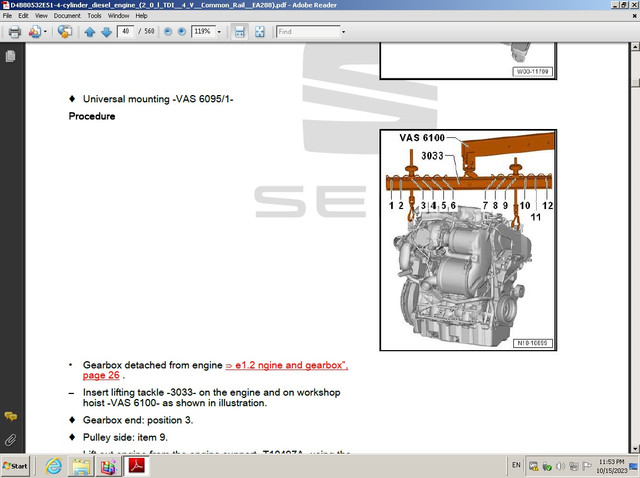Click the fit one full page icon

point(260,32)
